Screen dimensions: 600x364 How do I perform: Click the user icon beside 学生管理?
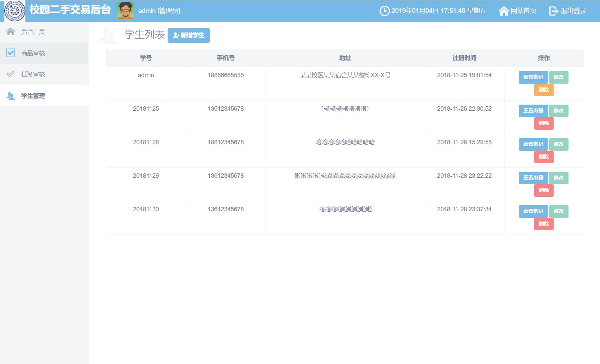10,96
